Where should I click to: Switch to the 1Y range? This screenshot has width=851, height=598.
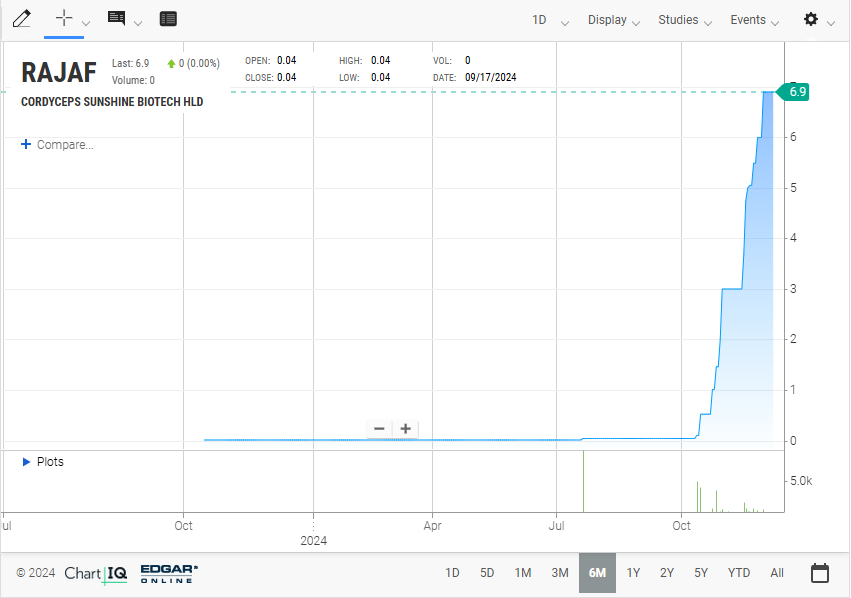(633, 573)
